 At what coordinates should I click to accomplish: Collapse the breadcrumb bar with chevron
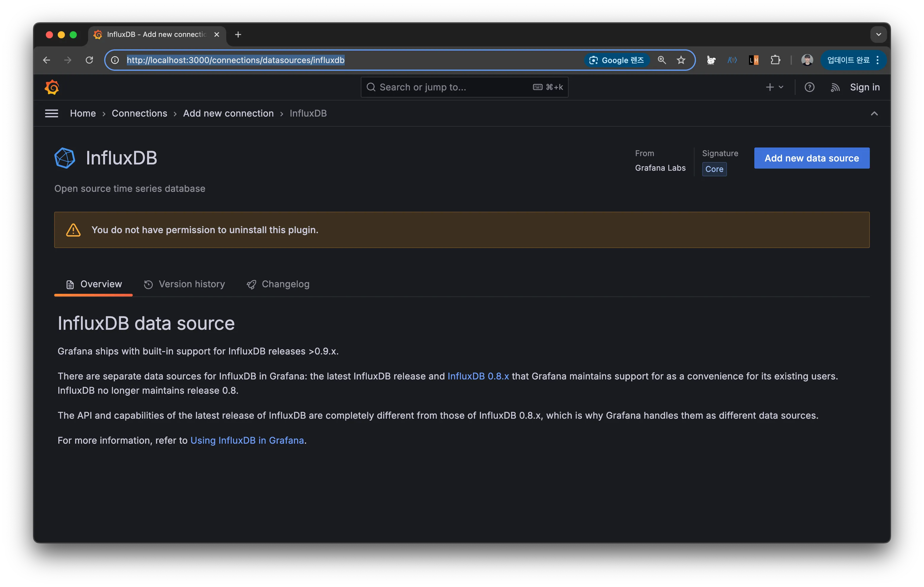pos(874,114)
